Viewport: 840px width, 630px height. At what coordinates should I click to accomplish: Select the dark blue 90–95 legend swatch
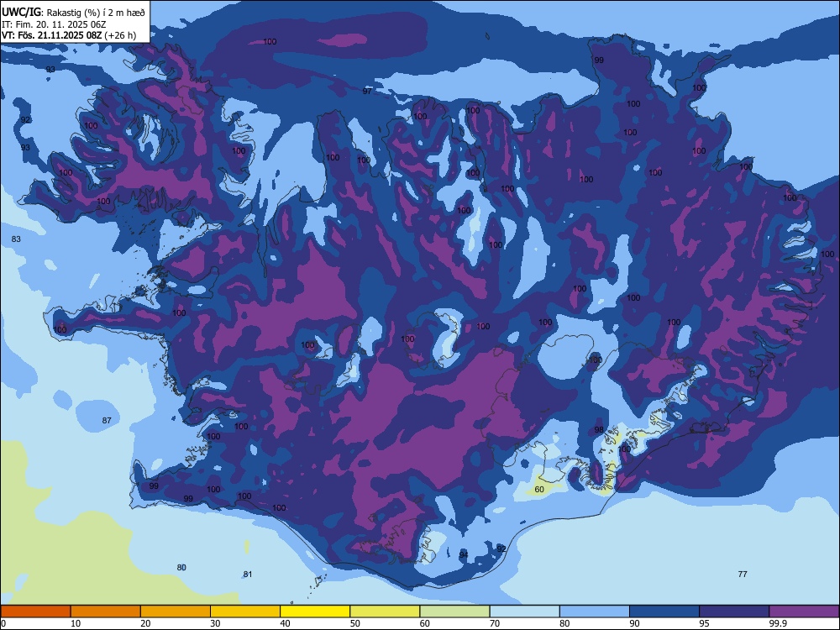[664, 612]
